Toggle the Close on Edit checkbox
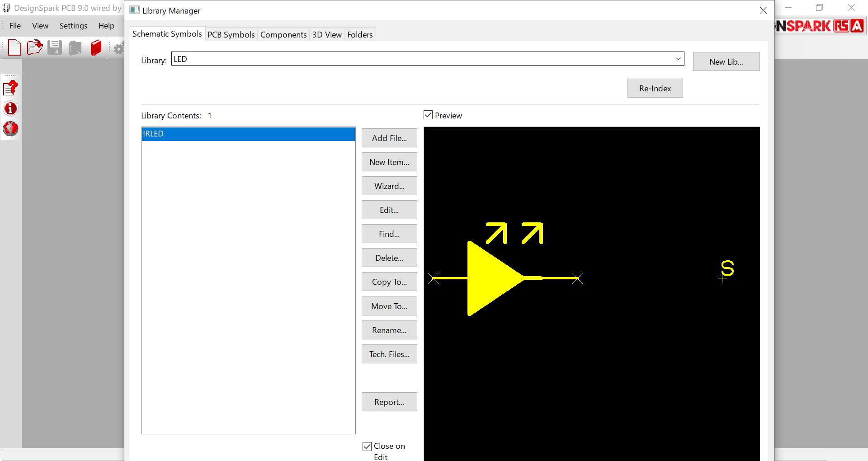This screenshot has height=461, width=868. click(x=367, y=447)
